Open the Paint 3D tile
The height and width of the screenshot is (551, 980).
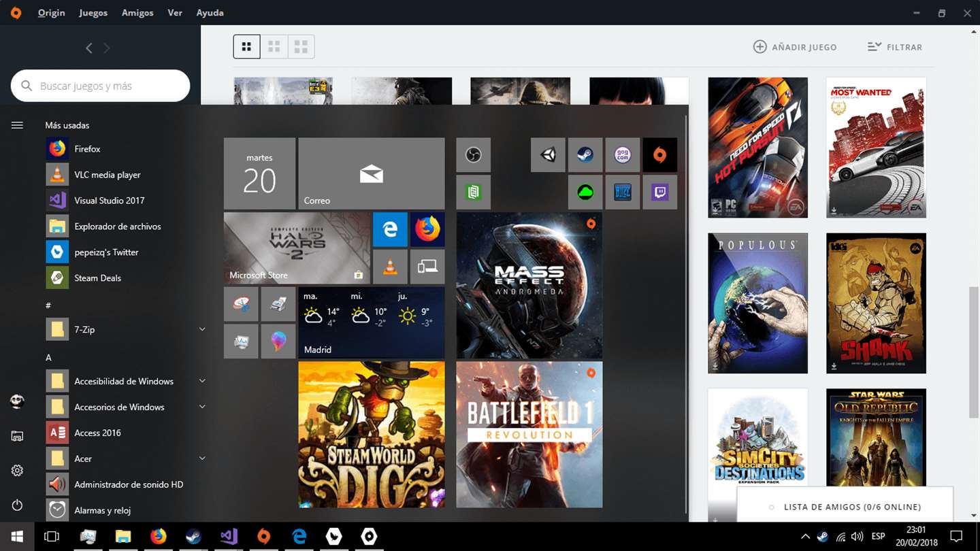278,341
